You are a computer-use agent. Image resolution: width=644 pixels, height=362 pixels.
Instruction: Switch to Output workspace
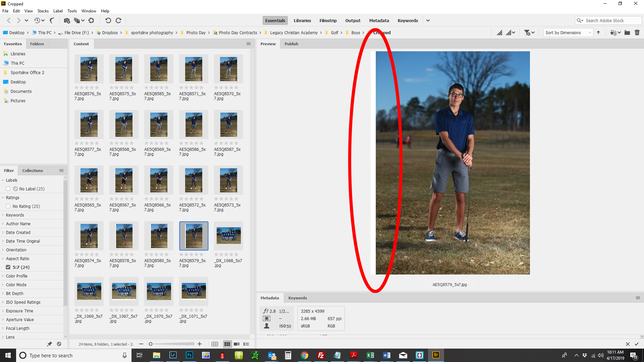pyautogui.click(x=353, y=20)
